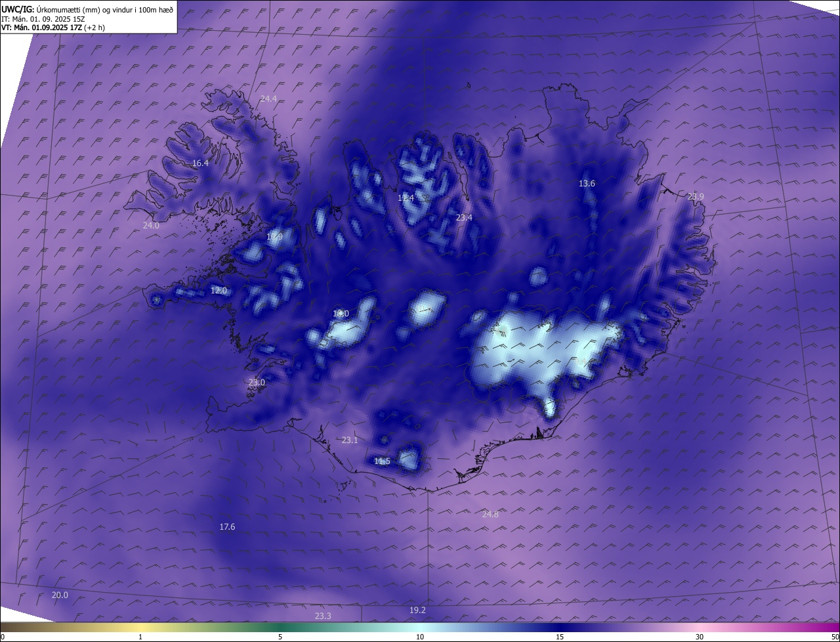Click the 24.8 value label
The image size is (840, 642).
point(490,515)
